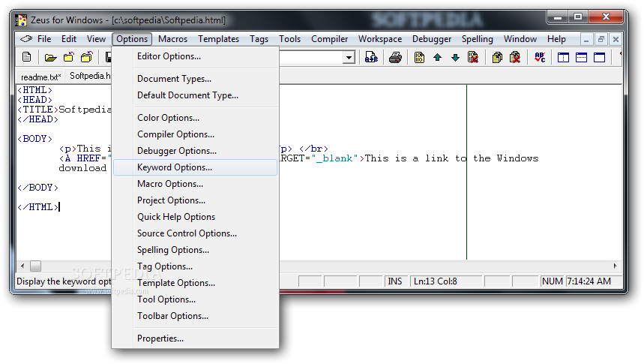
Task: Switch to the readme.txt* document tab
Action: (40, 77)
